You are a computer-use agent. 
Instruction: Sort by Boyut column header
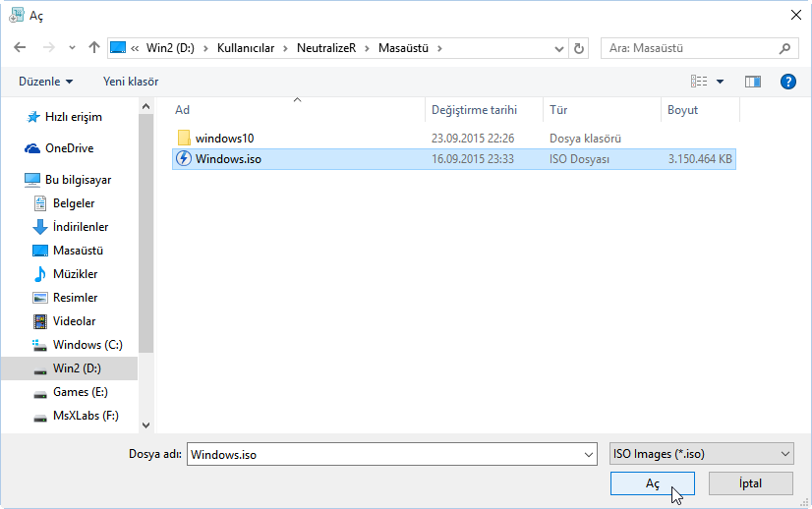[x=700, y=110]
